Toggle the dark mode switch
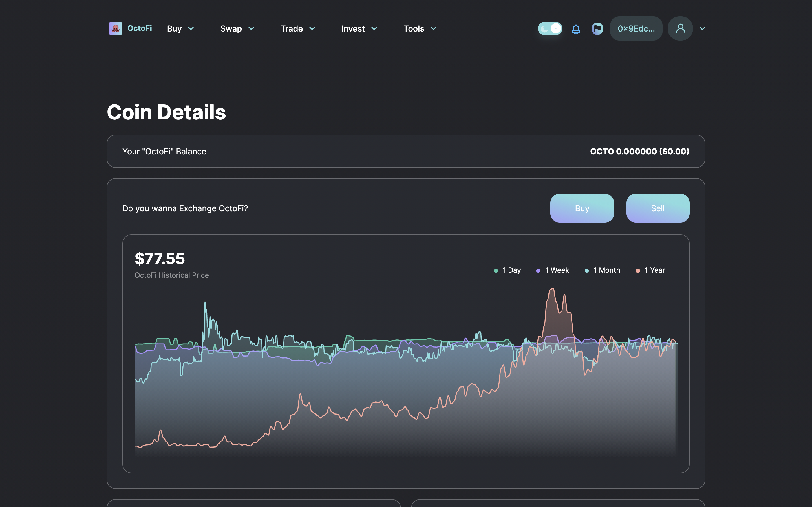This screenshot has height=507, width=812. (x=550, y=28)
